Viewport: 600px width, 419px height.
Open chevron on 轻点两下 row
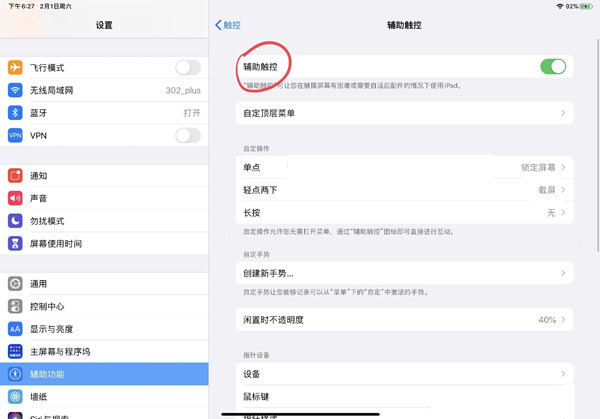coord(563,190)
